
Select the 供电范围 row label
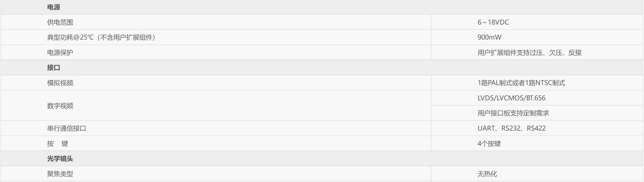click(60, 22)
